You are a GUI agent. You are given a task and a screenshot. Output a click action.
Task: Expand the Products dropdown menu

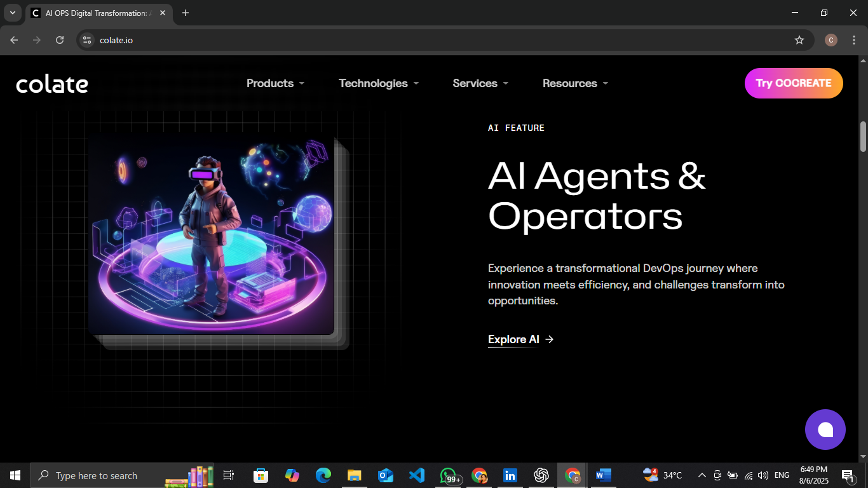coord(275,83)
